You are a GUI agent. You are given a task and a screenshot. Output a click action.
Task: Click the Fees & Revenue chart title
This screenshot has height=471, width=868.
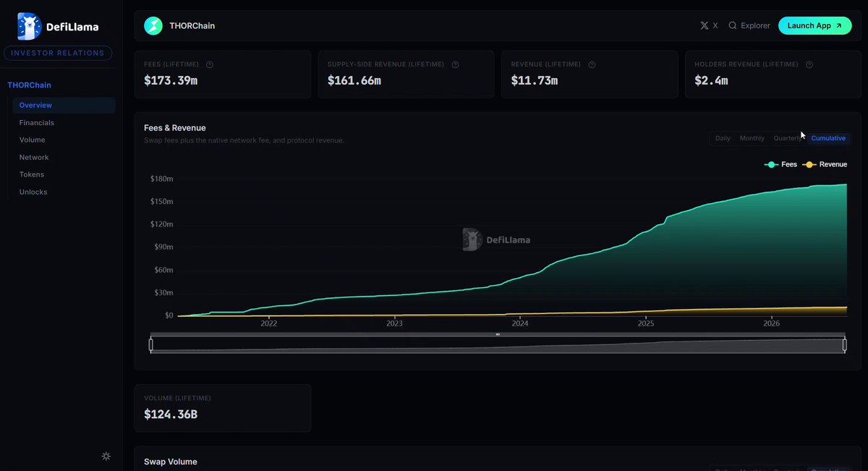click(175, 128)
